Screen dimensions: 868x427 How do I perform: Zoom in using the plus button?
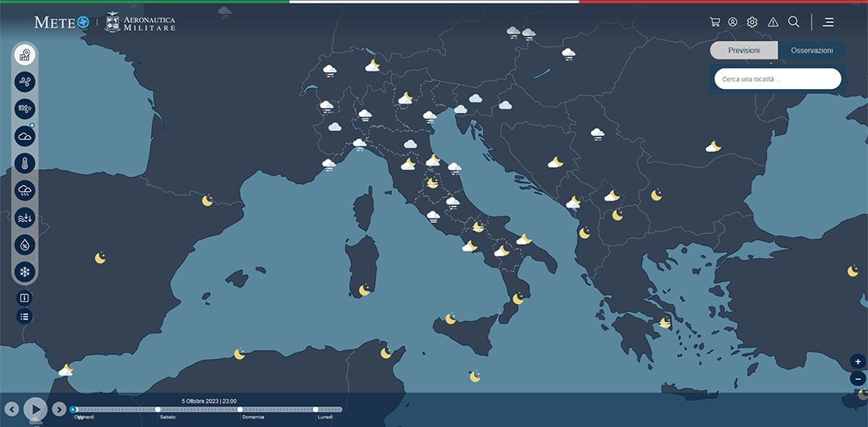(x=856, y=360)
